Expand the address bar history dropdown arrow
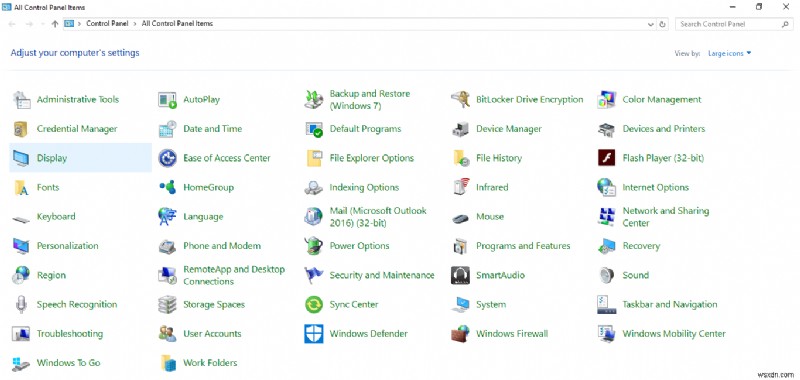Image resolution: width=800 pixels, height=380 pixels. [651, 24]
